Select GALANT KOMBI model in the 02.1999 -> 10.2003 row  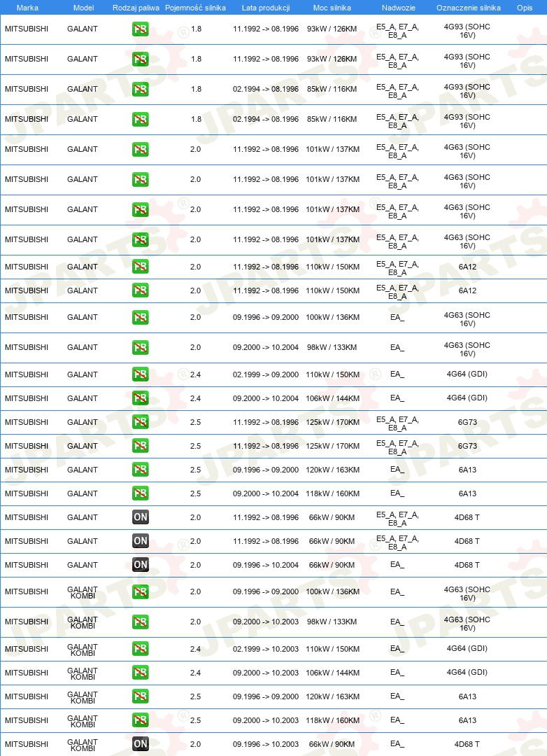pyautogui.click(x=83, y=650)
